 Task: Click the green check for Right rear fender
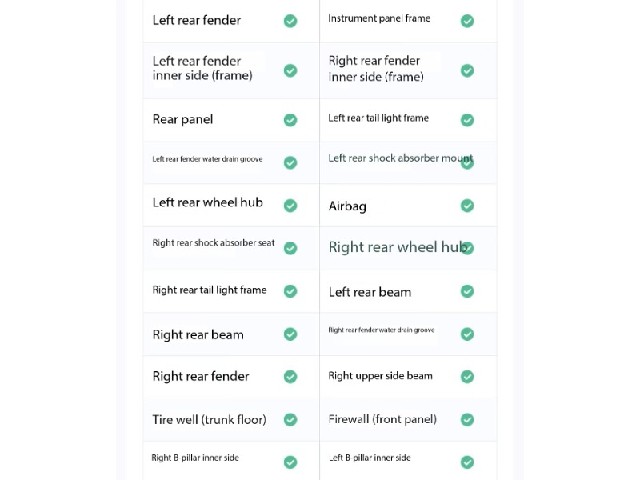[290, 376]
